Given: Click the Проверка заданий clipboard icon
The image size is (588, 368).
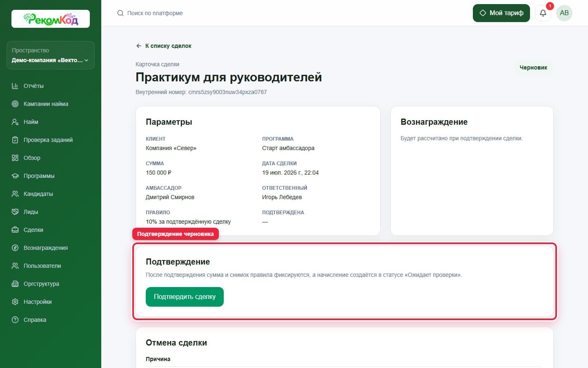Looking at the screenshot, I should coord(15,140).
